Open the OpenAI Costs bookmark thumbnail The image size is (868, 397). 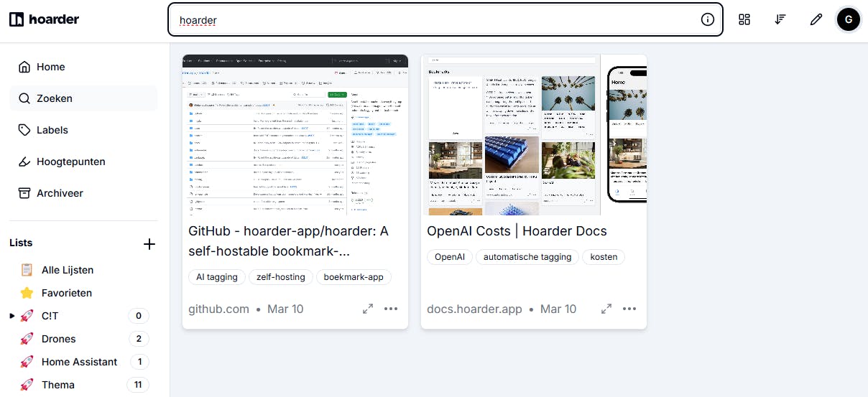point(534,135)
